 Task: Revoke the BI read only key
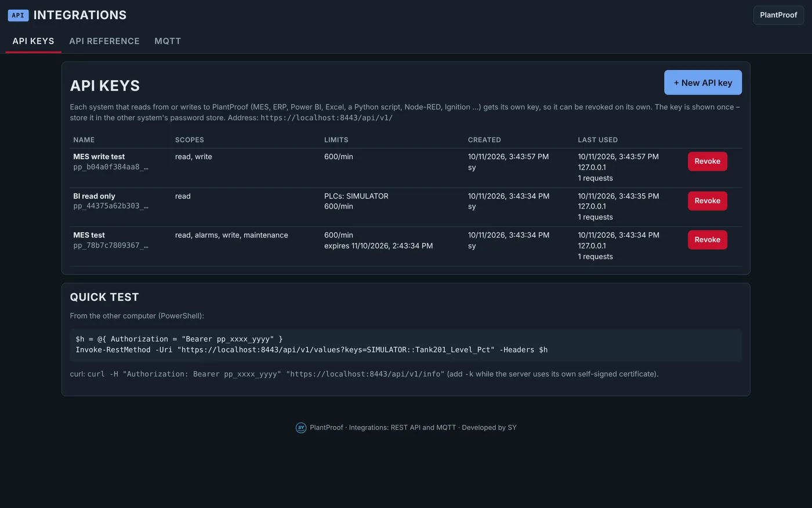[708, 201]
